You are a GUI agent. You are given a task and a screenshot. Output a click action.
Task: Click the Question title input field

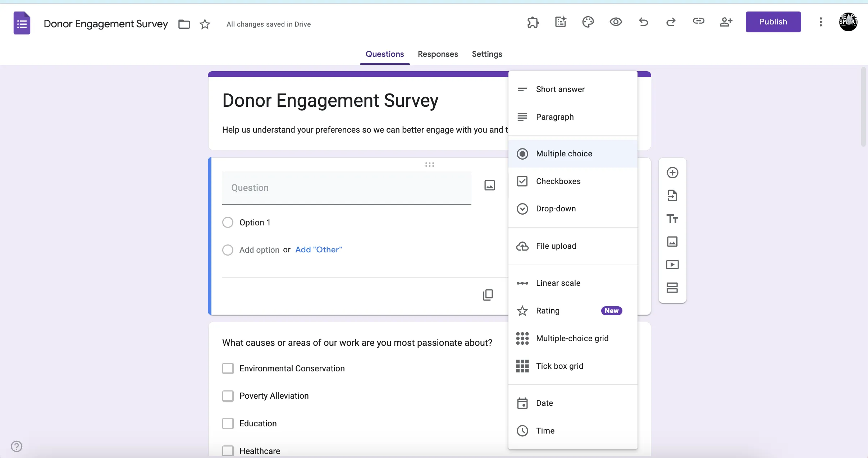pyautogui.click(x=347, y=188)
